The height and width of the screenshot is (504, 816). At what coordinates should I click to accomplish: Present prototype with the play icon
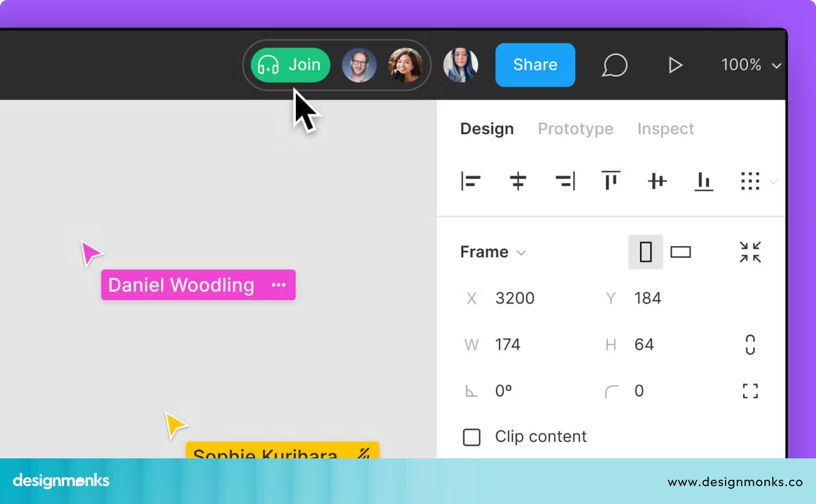(675, 65)
